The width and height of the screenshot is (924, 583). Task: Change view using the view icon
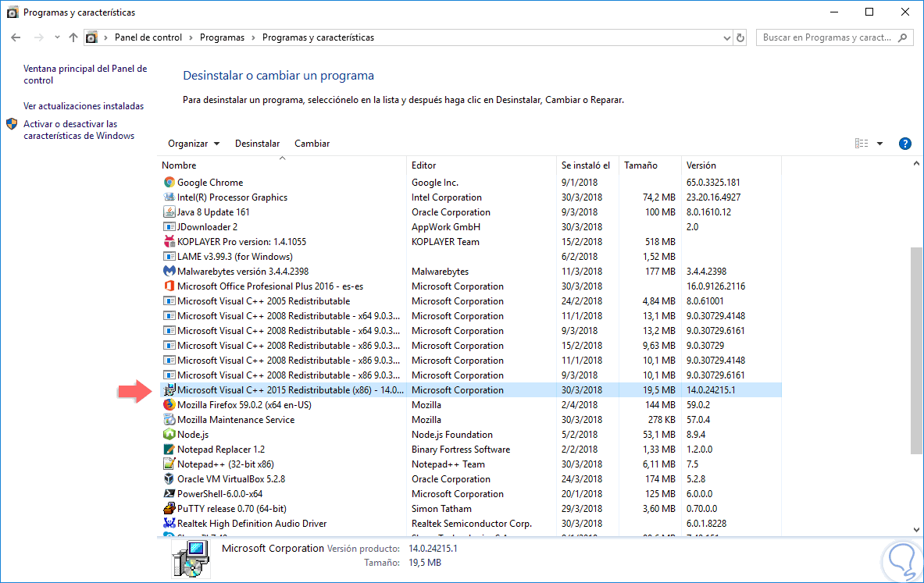click(862, 143)
